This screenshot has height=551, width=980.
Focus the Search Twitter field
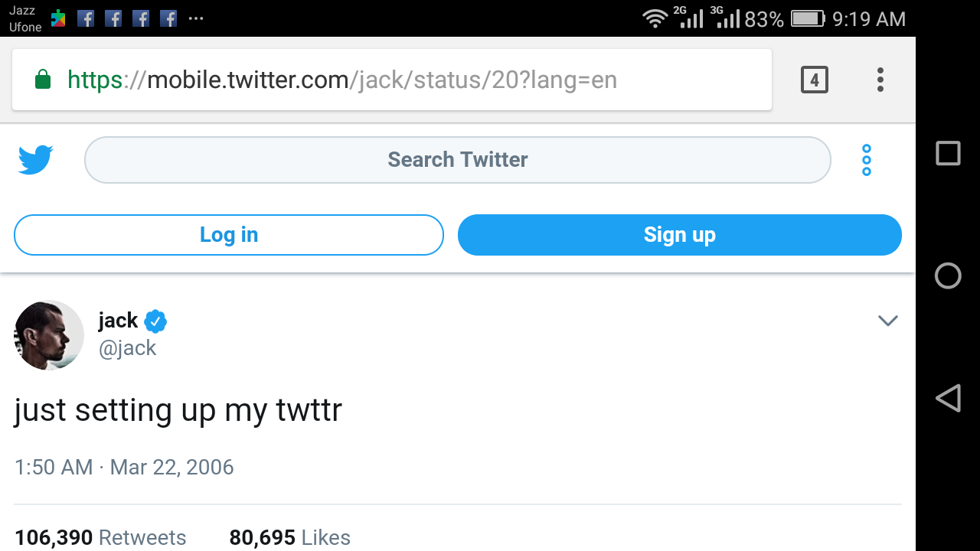[457, 160]
